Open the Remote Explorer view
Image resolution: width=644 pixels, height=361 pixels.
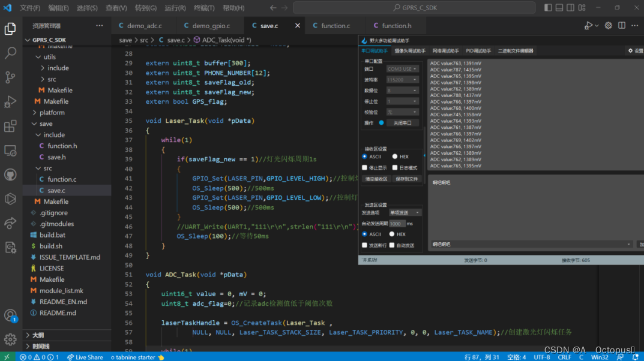pyautogui.click(x=10, y=151)
